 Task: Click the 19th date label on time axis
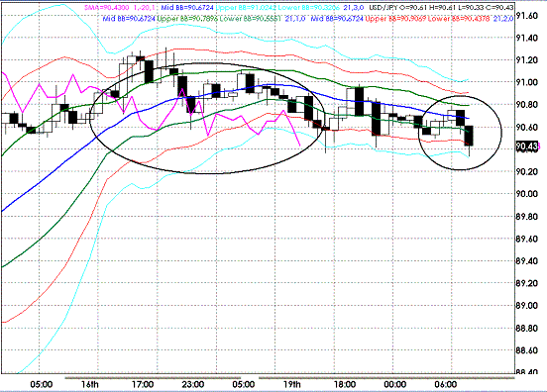[x=292, y=384]
